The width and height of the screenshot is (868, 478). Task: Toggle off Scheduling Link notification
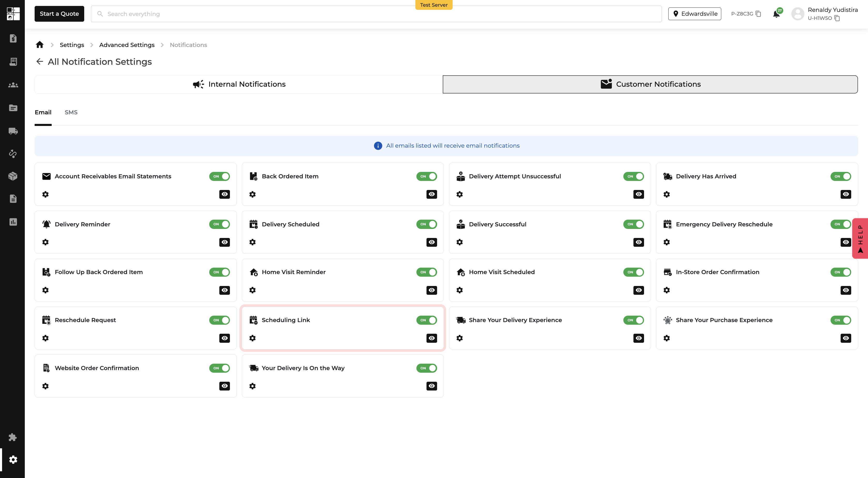coord(427,320)
